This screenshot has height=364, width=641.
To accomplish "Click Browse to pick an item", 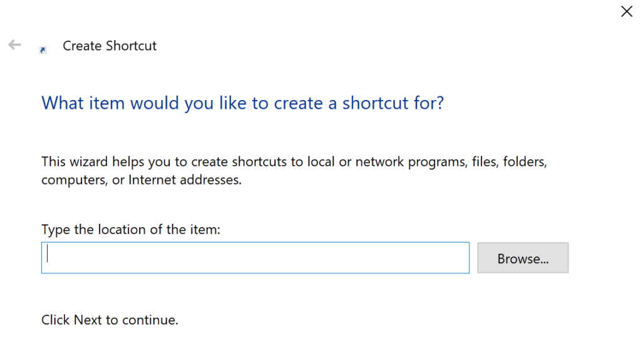I will coord(523,257).
